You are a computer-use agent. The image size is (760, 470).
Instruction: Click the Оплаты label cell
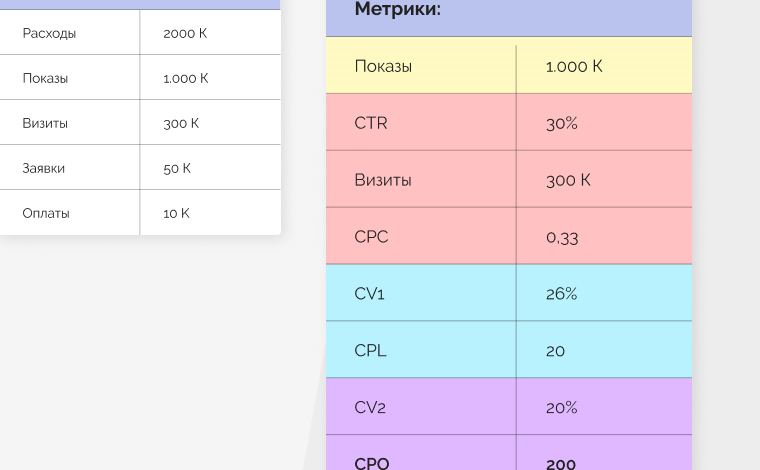coord(46,213)
